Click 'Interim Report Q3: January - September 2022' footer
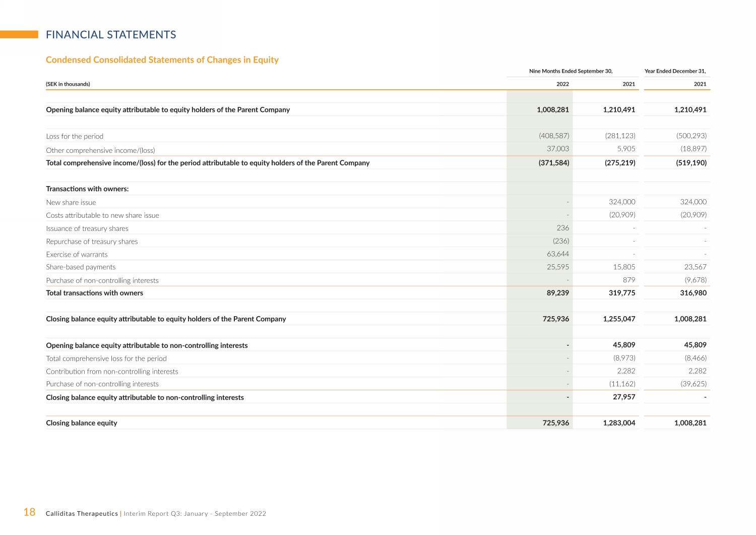 pyautogui.click(x=195, y=514)
